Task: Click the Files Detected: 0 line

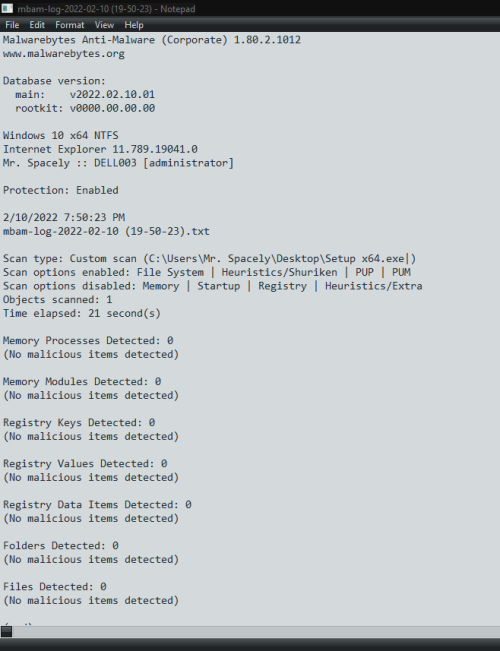Action: (x=54, y=586)
